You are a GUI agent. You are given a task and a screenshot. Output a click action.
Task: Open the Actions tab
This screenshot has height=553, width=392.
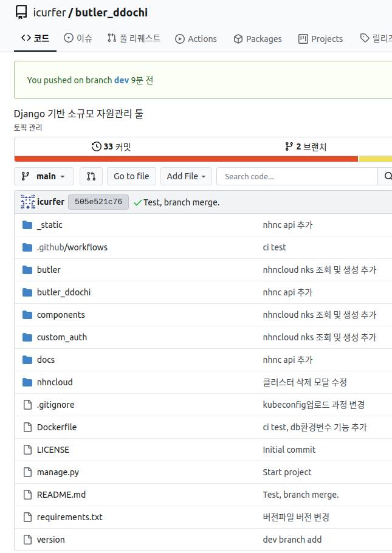click(196, 38)
